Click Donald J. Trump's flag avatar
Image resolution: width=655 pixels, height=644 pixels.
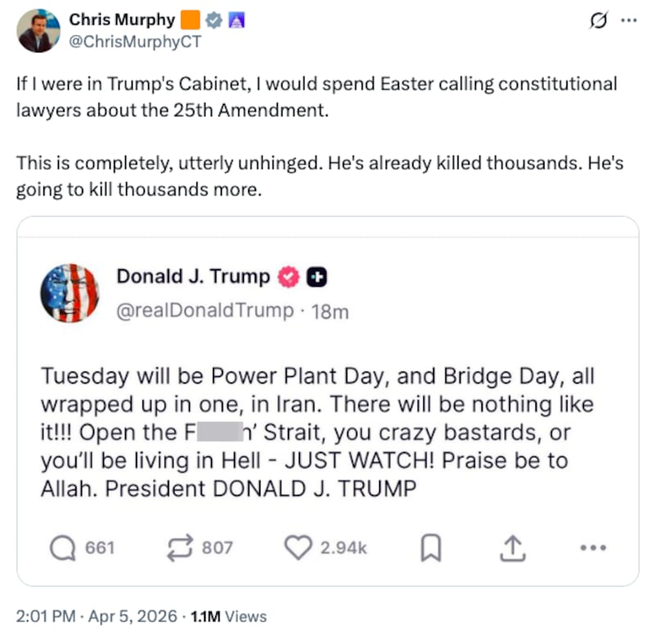pos(70,293)
